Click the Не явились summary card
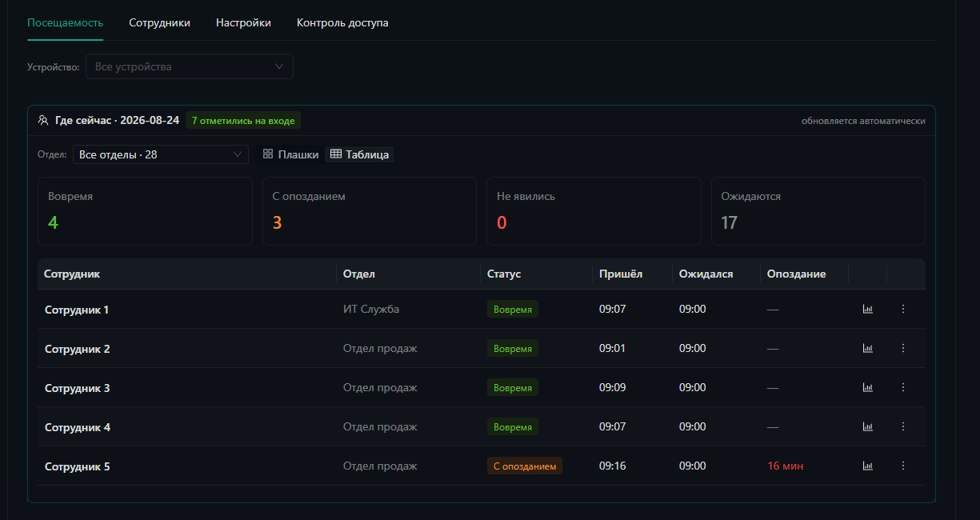Image resolution: width=980 pixels, height=520 pixels. click(x=594, y=211)
